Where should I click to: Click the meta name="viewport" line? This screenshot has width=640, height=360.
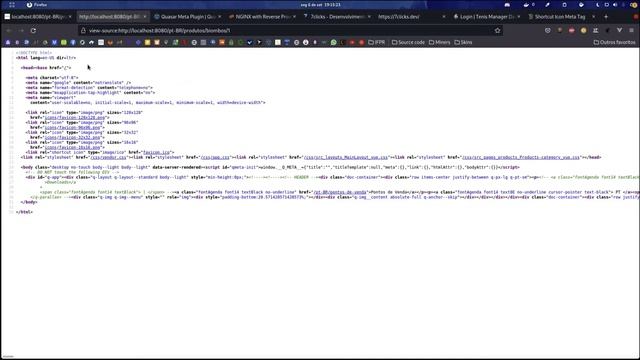coord(51,98)
